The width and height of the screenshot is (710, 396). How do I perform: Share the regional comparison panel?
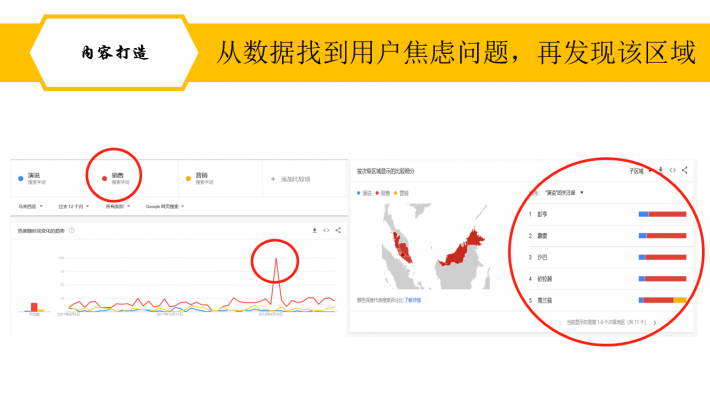pos(684,170)
